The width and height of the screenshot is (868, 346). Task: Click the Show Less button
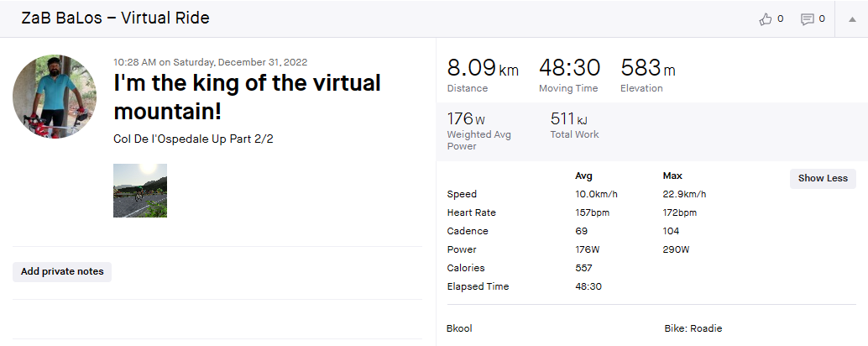point(823,178)
